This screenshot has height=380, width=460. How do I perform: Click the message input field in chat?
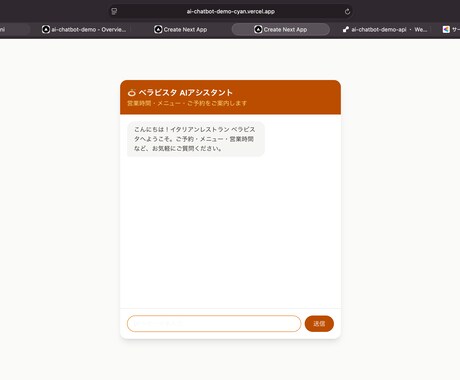coord(214,324)
